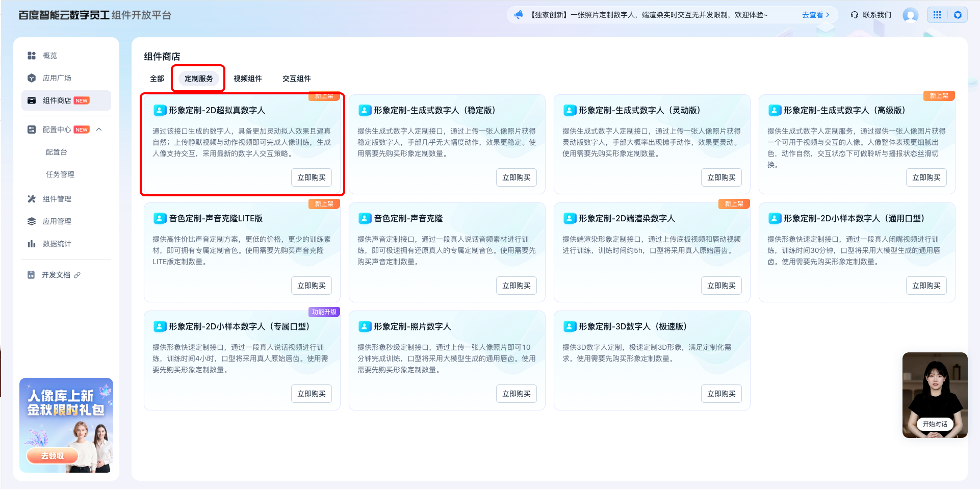This screenshot has width=980, height=489.
Task: Click the user avatar icon in header
Action: click(x=910, y=15)
